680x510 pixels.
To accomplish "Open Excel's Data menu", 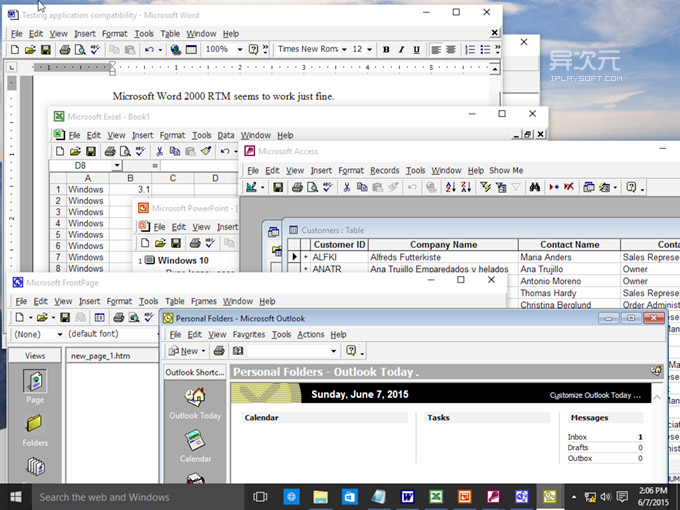I will 226,135.
